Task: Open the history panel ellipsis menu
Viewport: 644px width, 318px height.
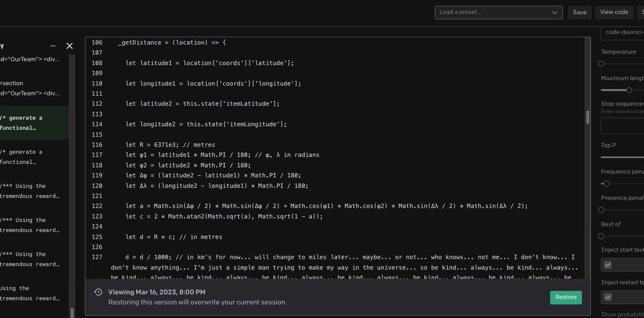Action: 53,46
